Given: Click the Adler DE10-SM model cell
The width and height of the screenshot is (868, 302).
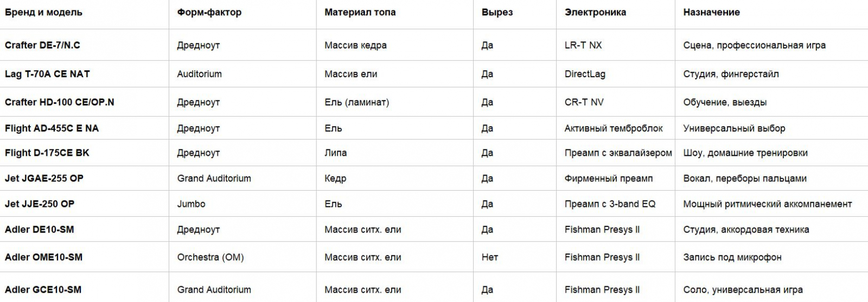Looking at the screenshot, I should [39, 229].
